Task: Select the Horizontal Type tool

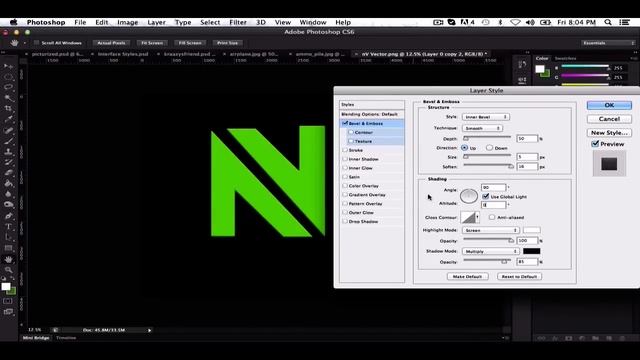Action: pyautogui.click(x=8, y=227)
